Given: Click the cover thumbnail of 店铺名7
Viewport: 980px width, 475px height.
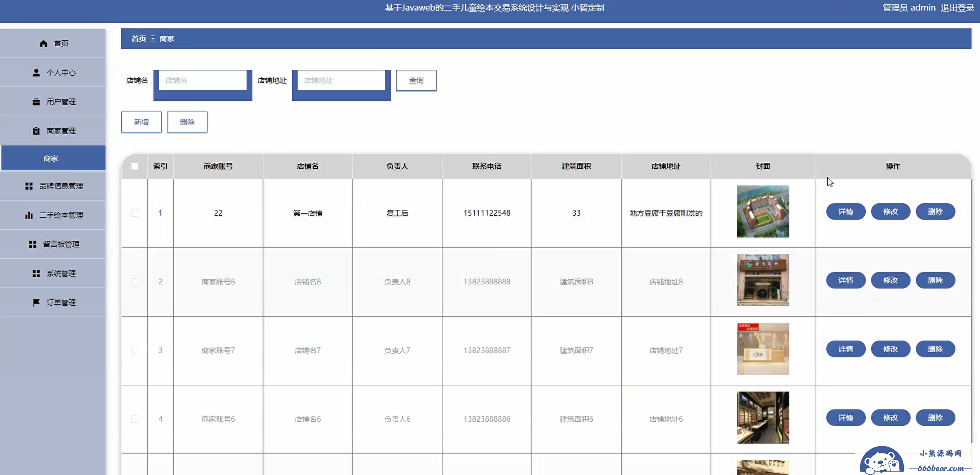Looking at the screenshot, I should [763, 349].
